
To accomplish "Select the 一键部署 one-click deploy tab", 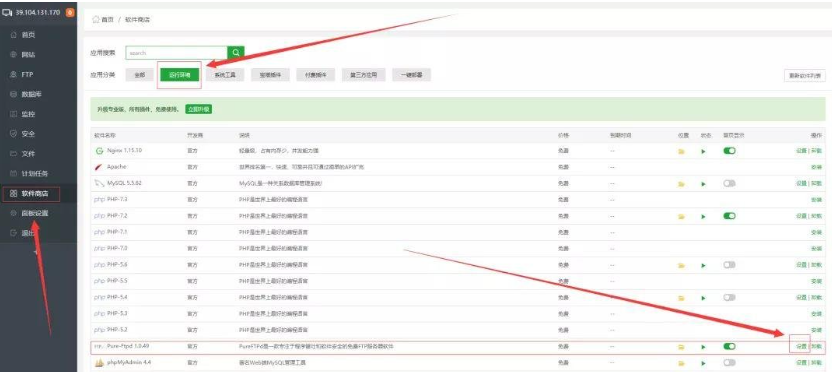I will click(411, 75).
